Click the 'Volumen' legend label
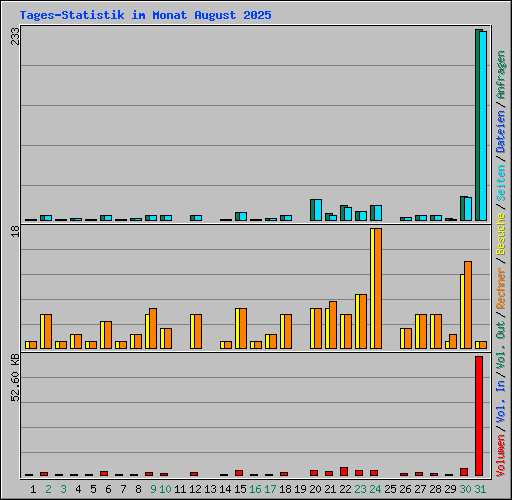Viewport: 512px width, 500px height. tap(501, 455)
